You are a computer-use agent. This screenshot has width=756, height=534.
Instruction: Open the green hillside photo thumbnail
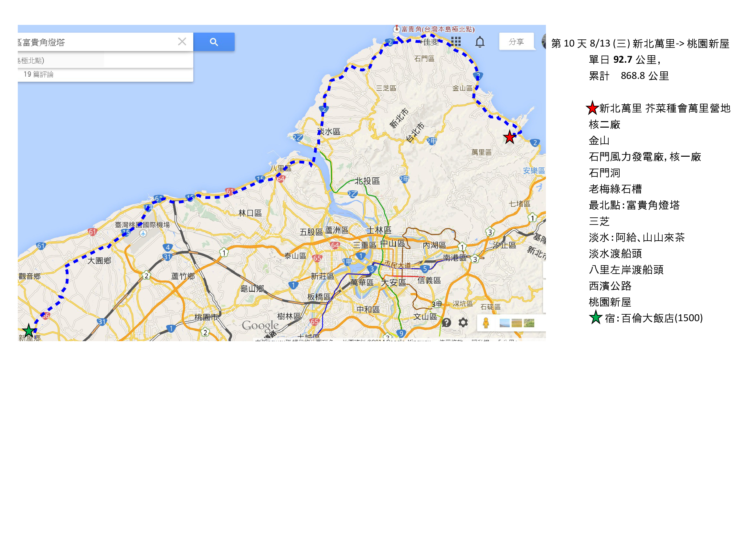coord(529,323)
